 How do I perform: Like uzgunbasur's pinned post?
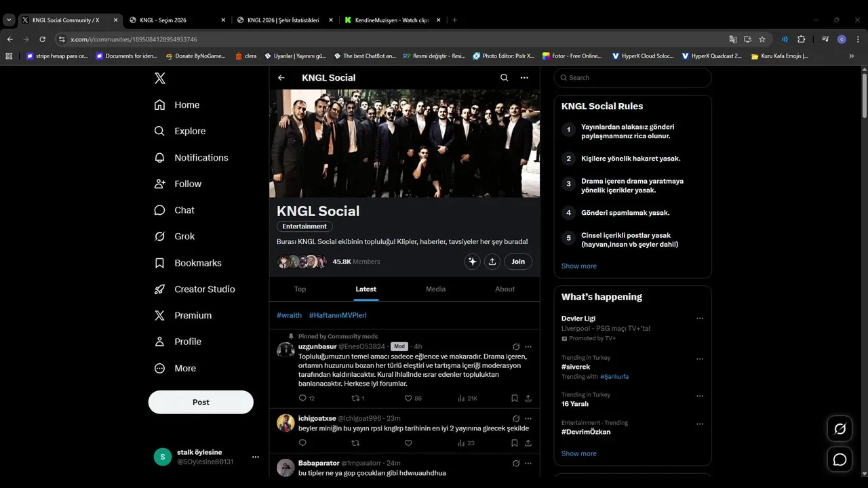point(408,399)
